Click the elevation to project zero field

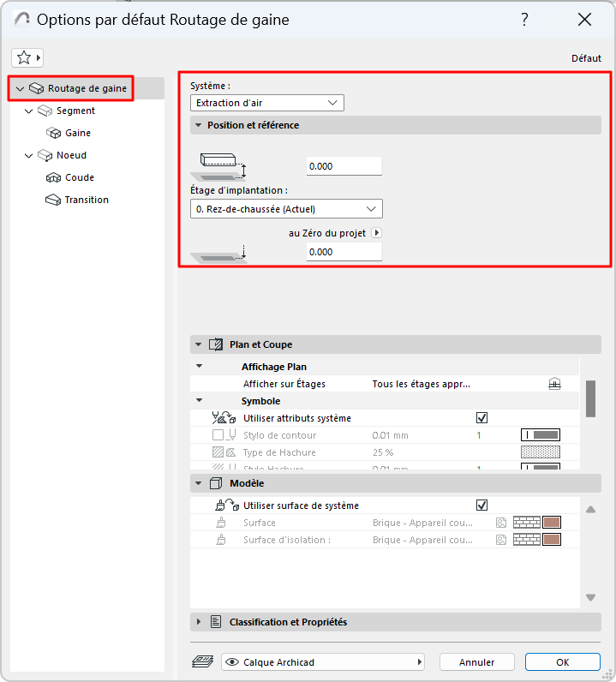point(344,252)
